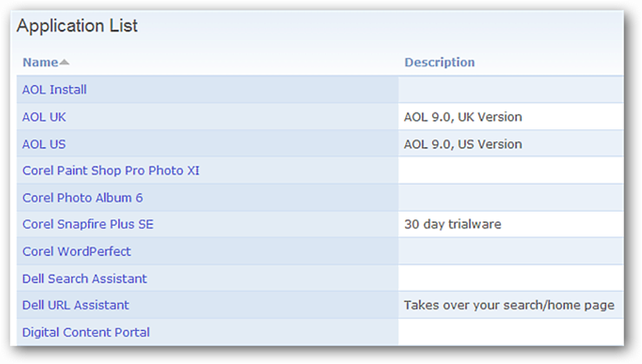
Task: Sort the list by the Name column
Action: tap(40, 62)
